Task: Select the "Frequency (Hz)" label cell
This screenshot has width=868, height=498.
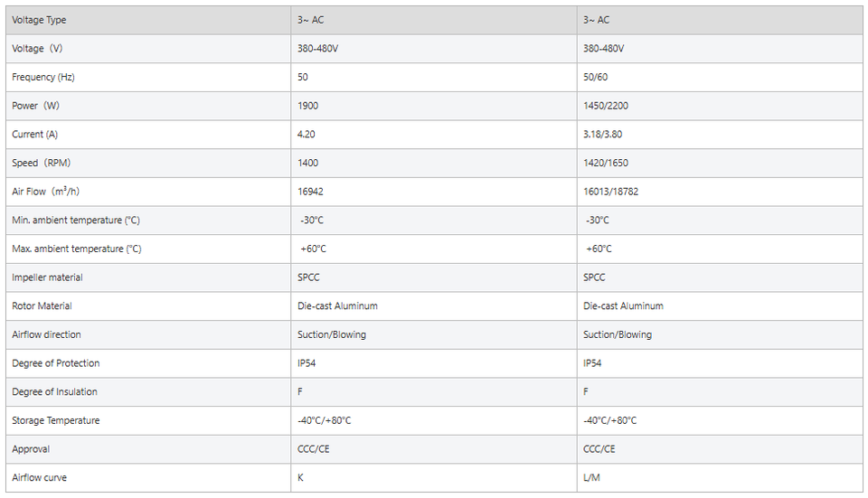Action: click(43, 77)
